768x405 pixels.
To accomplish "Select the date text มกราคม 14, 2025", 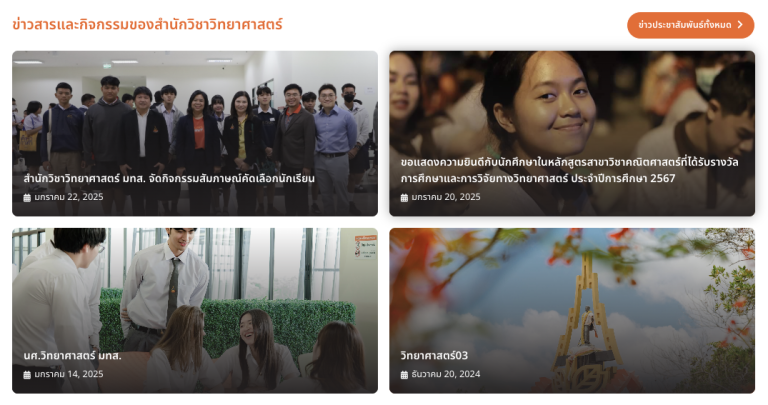I will tap(69, 374).
